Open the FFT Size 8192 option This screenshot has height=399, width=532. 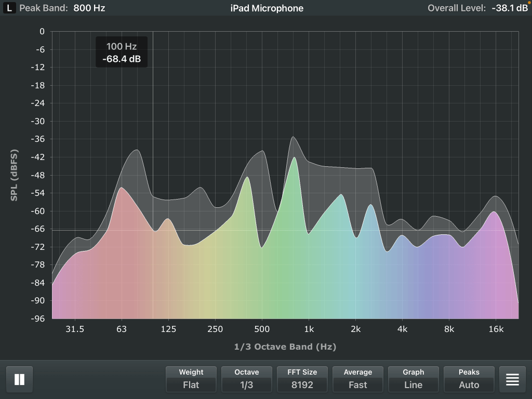tap(302, 379)
